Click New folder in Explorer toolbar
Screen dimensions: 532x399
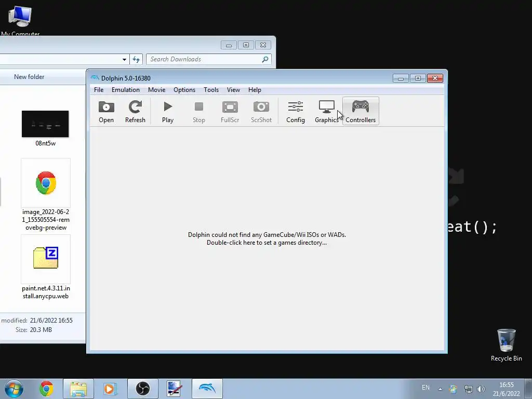29,77
